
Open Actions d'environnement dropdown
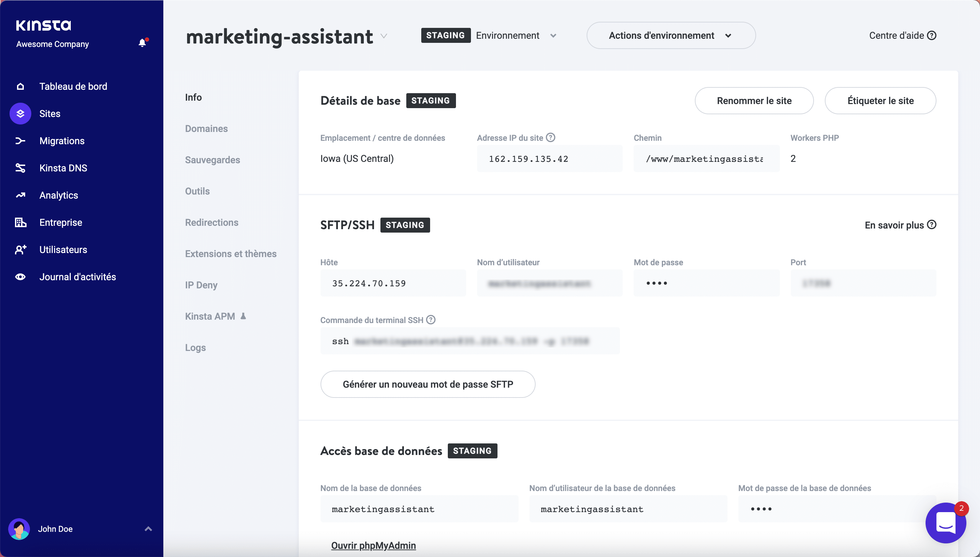(671, 35)
